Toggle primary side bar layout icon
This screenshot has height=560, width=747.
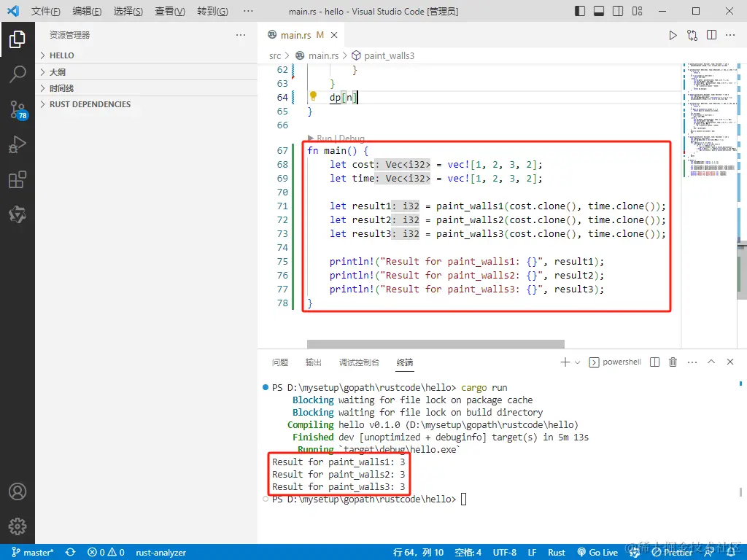(x=580, y=11)
